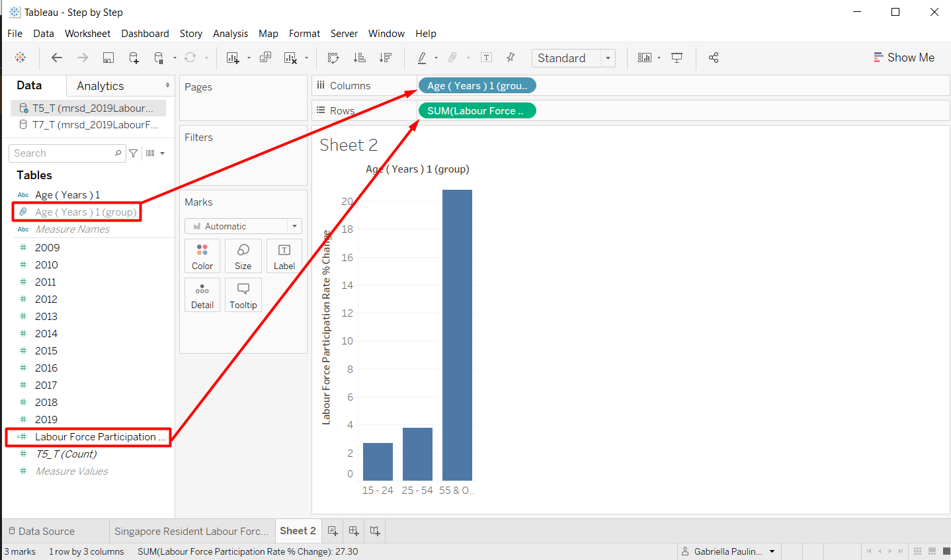The height and width of the screenshot is (560, 951).
Task: Click the Save workbook icon
Action: (x=108, y=58)
